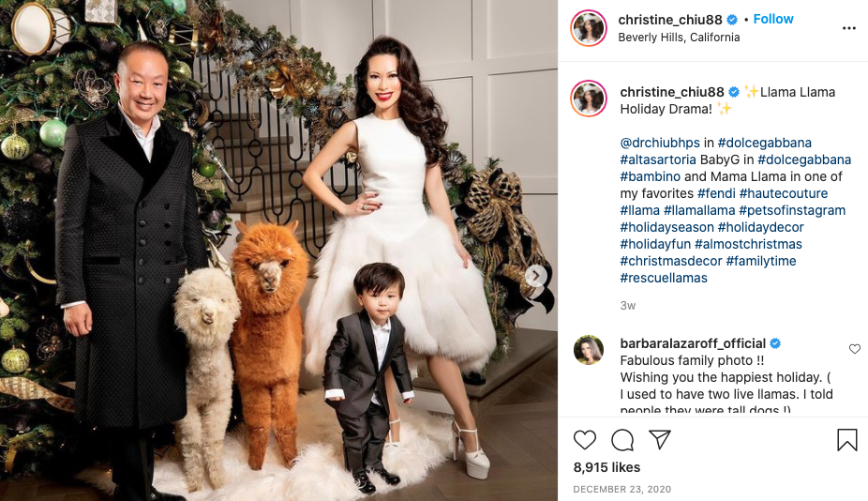Open barbaralazaroff_official username link
This screenshot has height=501, width=868.
[693, 343]
